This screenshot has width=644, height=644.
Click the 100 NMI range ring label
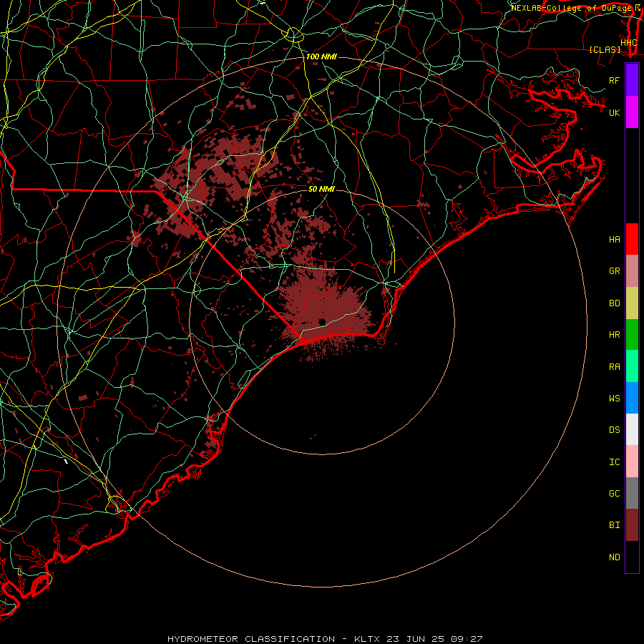(321, 57)
